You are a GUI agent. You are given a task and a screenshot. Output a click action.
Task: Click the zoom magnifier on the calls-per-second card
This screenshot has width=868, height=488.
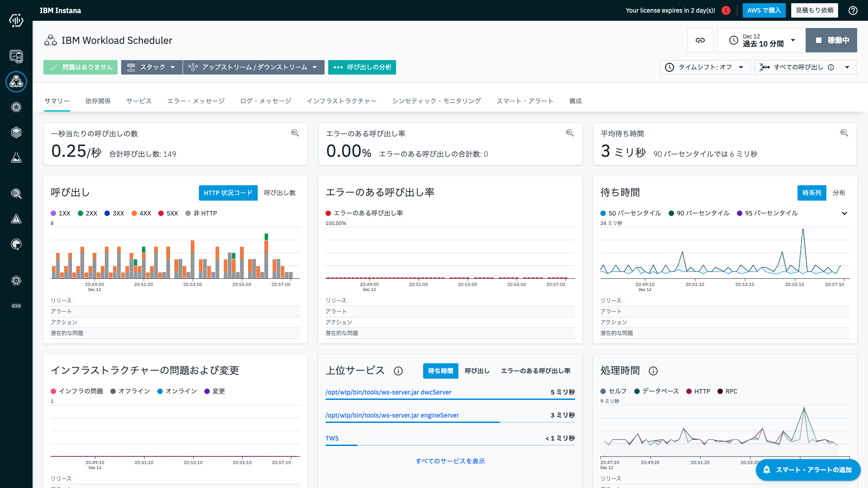(x=295, y=133)
